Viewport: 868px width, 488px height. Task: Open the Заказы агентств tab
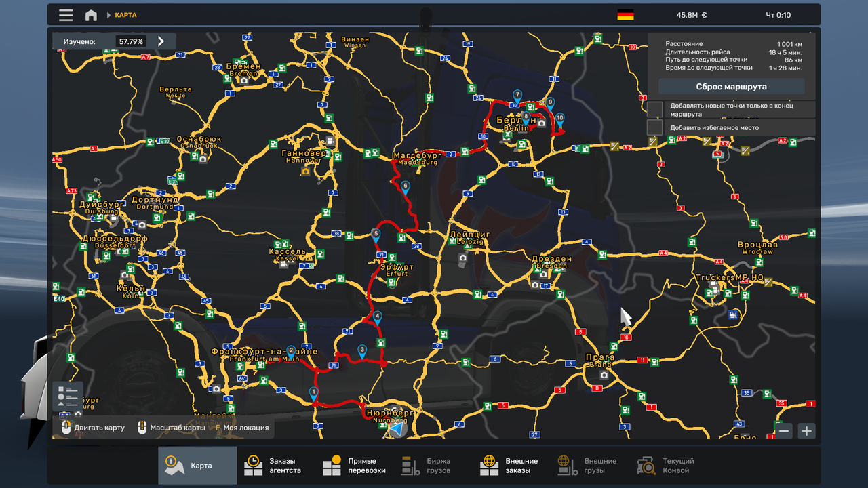pos(276,466)
